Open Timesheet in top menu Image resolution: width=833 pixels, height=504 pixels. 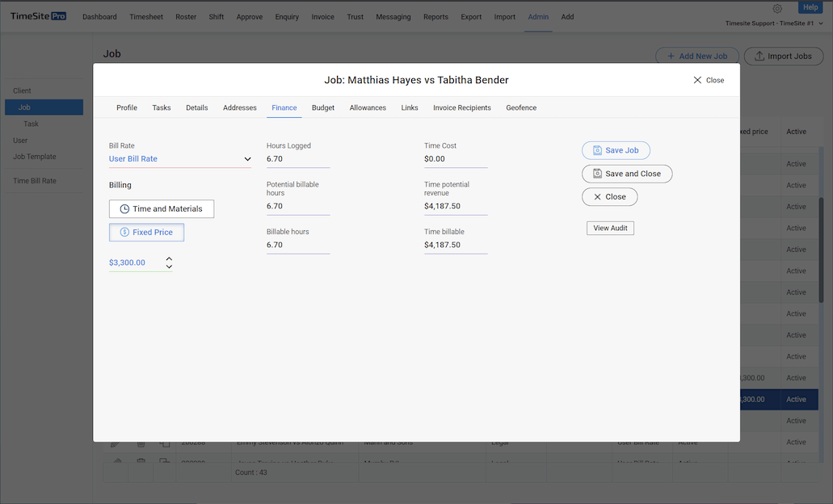tap(146, 17)
